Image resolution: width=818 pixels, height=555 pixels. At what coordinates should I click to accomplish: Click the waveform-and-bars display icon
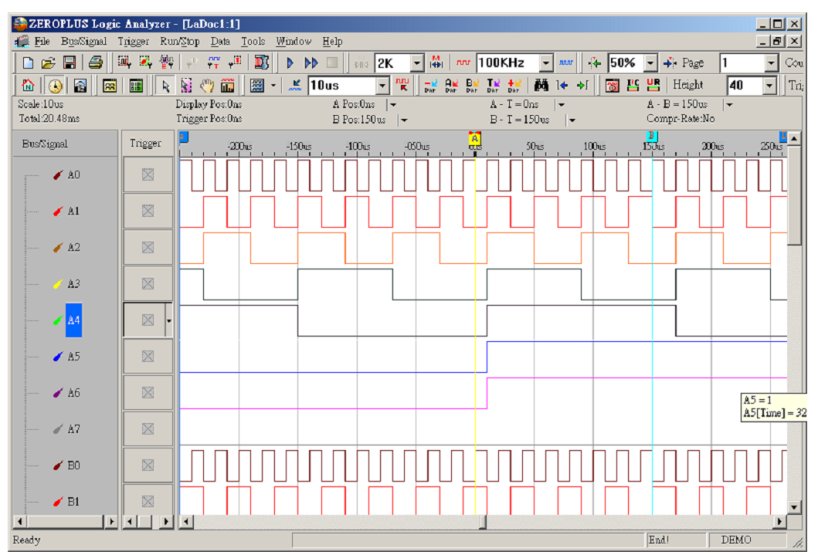[227, 86]
